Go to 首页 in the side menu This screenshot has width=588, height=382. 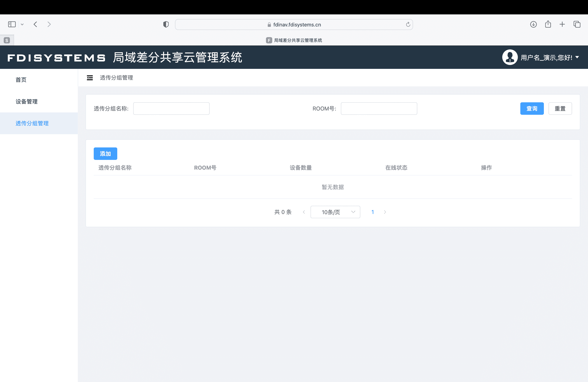point(21,80)
